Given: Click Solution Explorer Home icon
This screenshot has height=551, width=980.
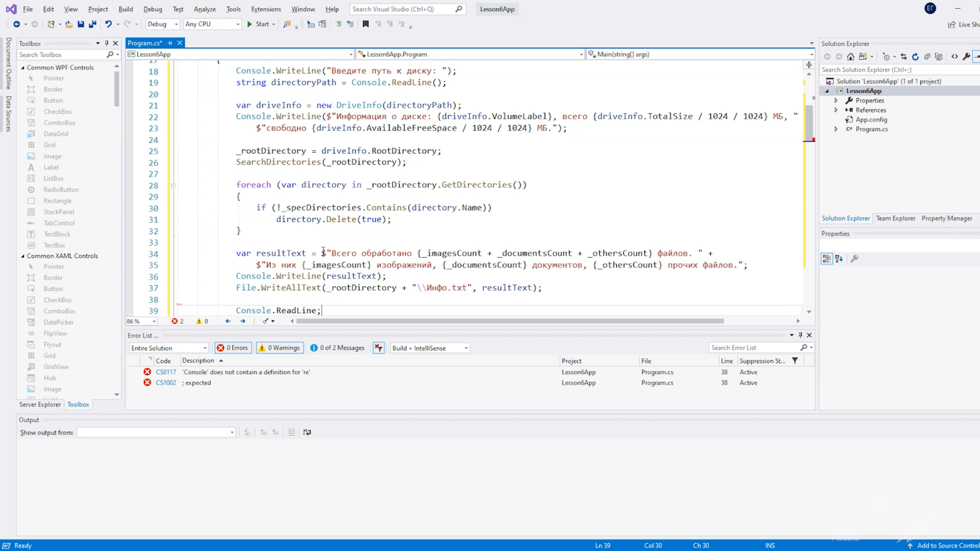Looking at the screenshot, I should (850, 57).
